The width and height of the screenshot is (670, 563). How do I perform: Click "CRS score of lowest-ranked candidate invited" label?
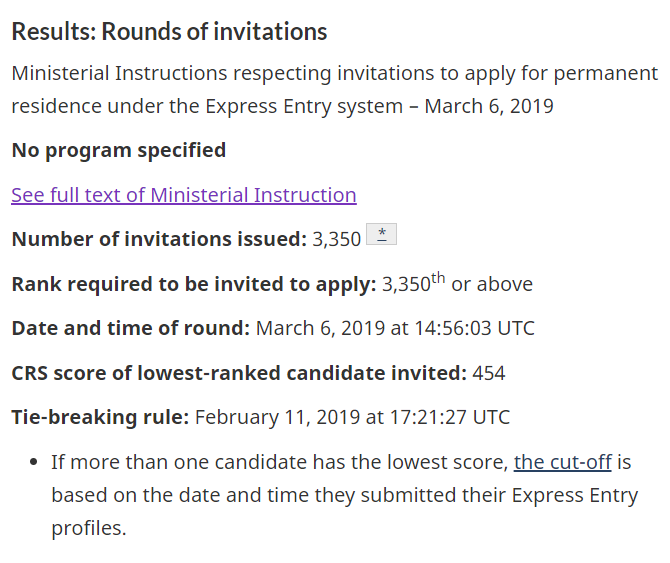coord(238,373)
